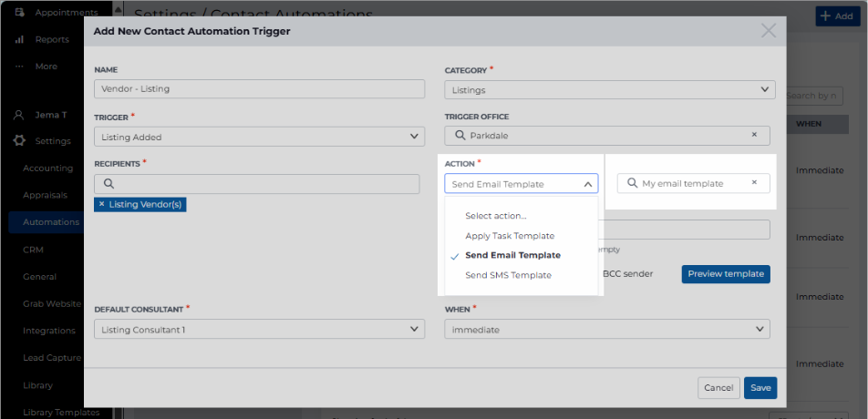Open Library settings in sidebar
This screenshot has width=868, height=419.
[x=37, y=385]
